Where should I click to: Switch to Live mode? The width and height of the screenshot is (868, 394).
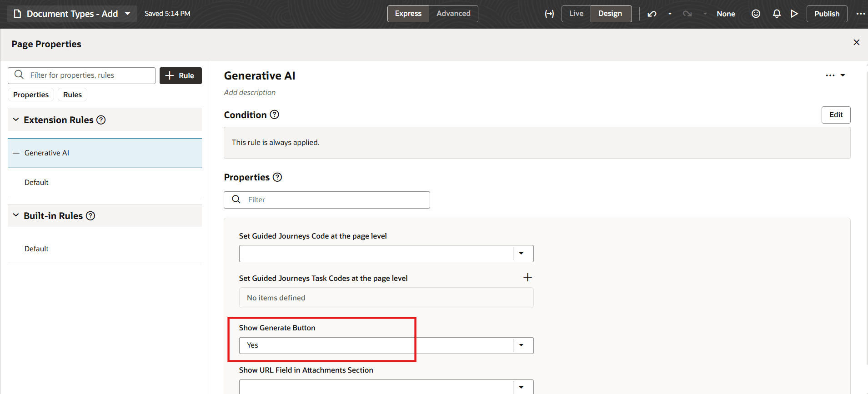[576, 14]
